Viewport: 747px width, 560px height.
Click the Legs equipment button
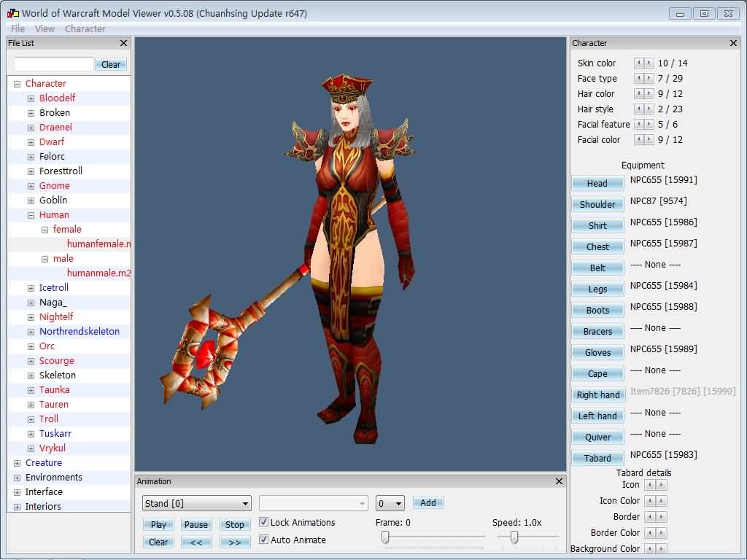(597, 289)
